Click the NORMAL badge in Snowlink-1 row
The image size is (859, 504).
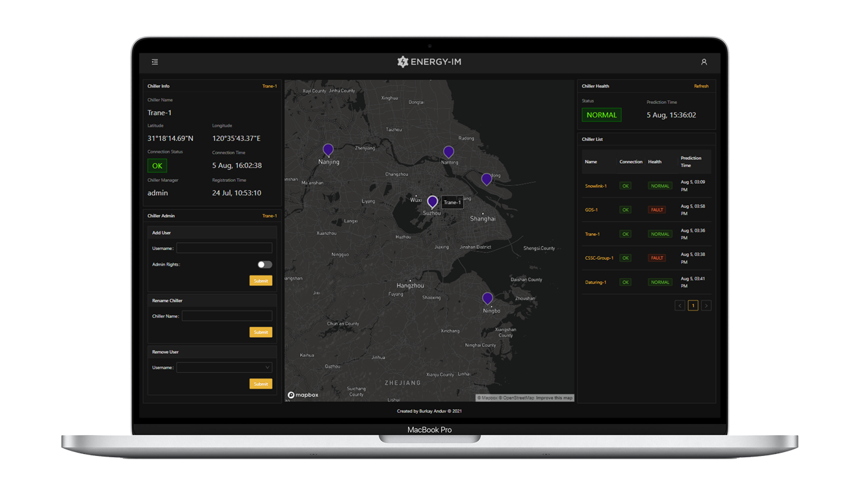(660, 186)
